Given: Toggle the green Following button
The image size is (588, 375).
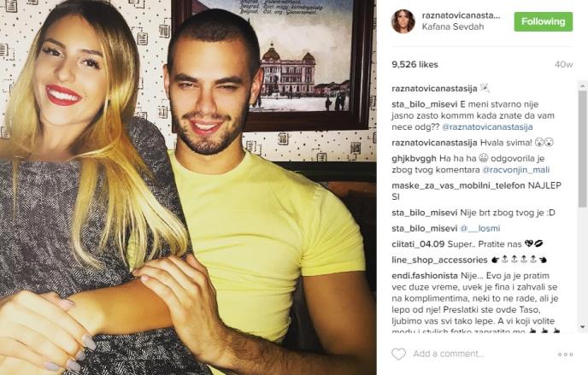Looking at the screenshot, I should (543, 21).
